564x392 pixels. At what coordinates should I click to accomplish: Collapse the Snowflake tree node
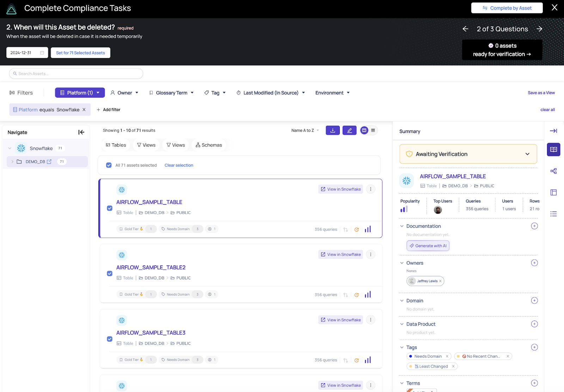[10, 148]
